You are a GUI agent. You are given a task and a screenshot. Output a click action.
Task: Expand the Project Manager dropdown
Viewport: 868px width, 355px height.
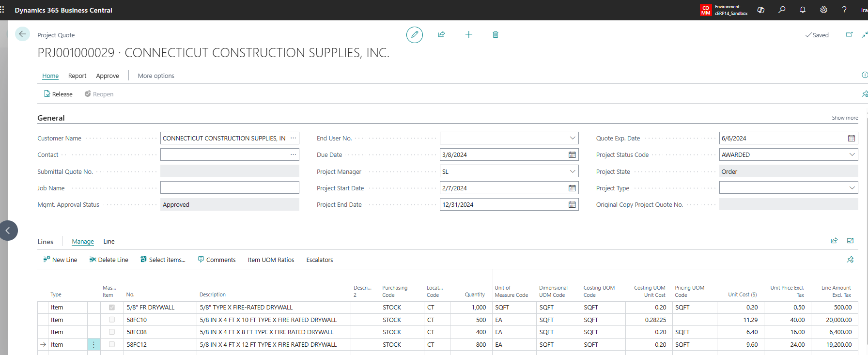click(x=572, y=171)
